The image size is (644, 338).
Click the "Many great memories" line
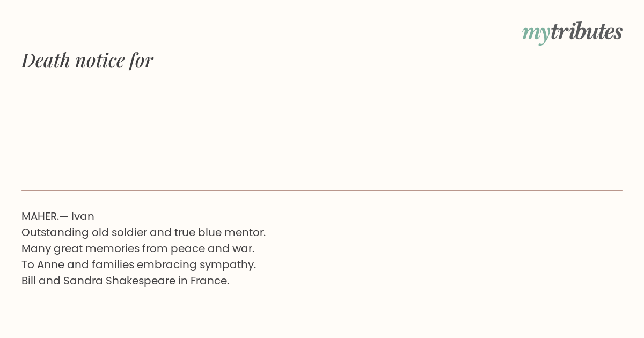point(138,248)
